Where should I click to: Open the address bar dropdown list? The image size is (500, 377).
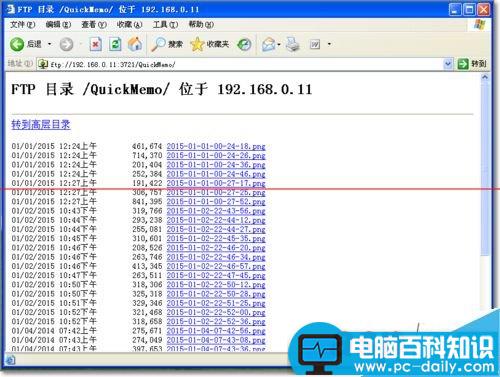[x=448, y=64]
